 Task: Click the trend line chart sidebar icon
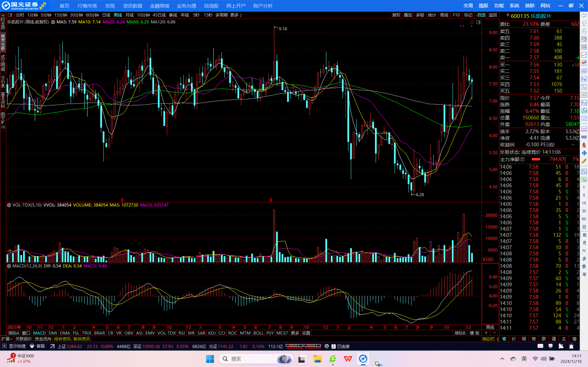(x=584, y=55)
